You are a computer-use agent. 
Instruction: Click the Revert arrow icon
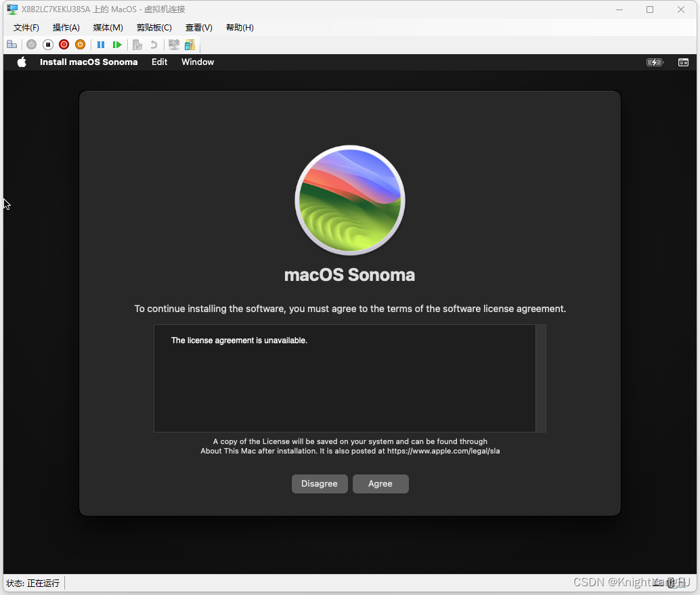tap(154, 45)
